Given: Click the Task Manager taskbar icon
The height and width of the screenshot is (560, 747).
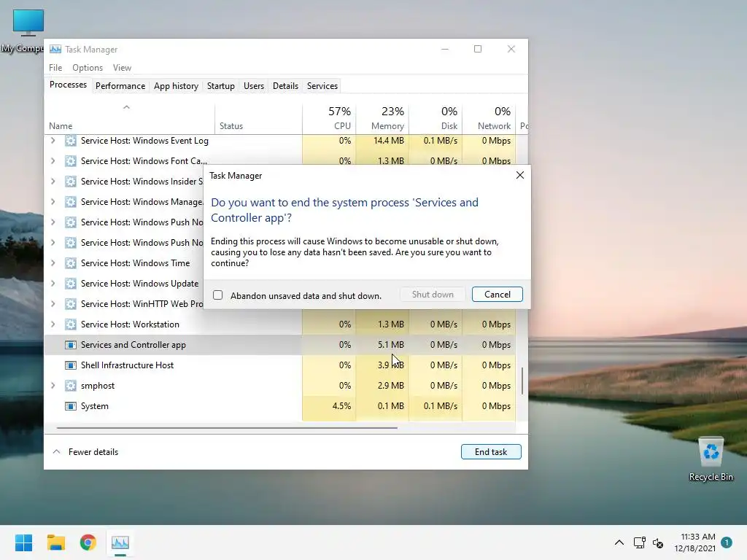Looking at the screenshot, I should (x=120, y=542).
